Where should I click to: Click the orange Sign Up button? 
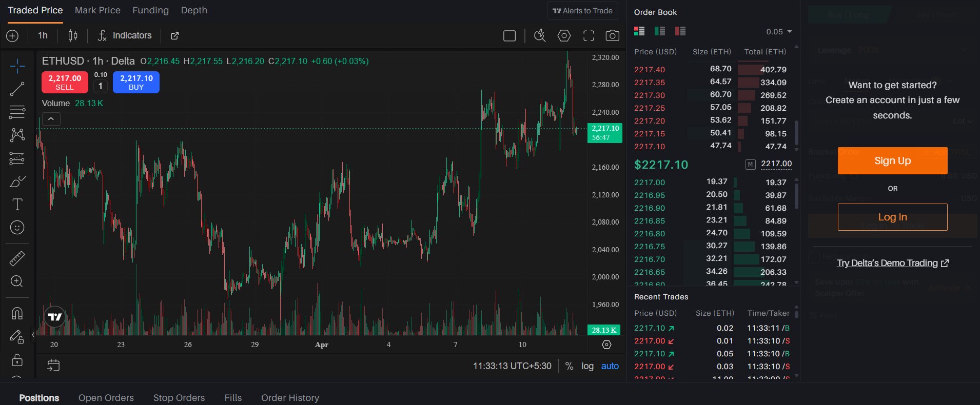pos(892,161)
